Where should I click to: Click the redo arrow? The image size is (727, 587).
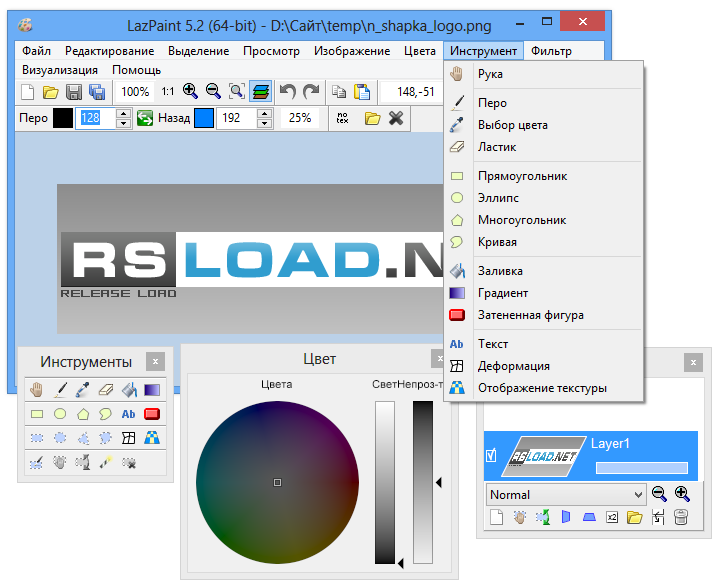point(311,91)
